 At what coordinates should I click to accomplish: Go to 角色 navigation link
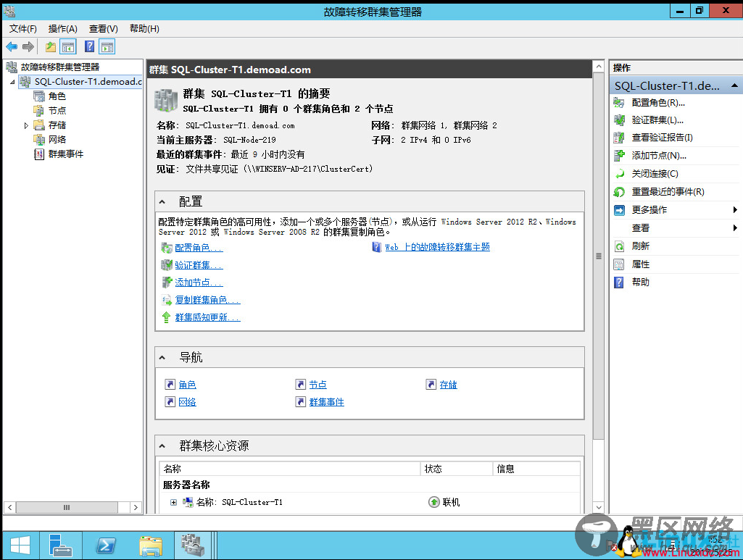187,385
